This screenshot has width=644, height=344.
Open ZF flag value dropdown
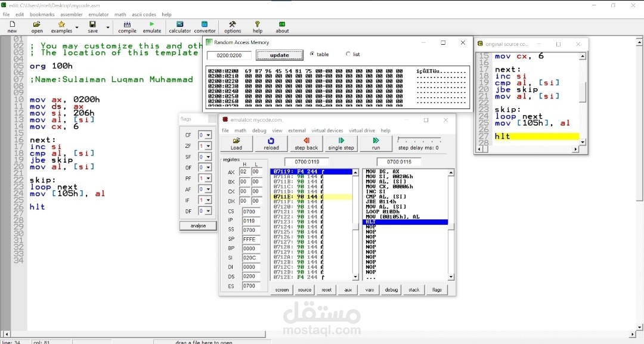(x=209, y=145)
